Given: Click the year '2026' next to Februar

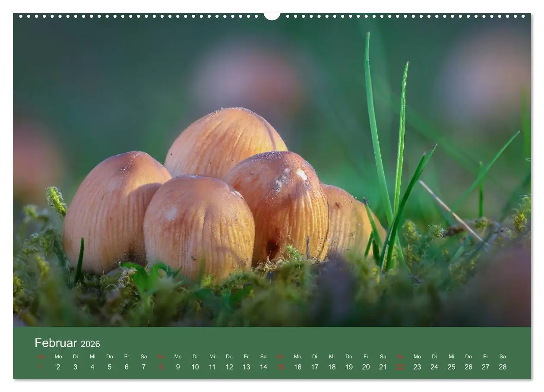Looking at the screenshot, I should coord(90,344).
